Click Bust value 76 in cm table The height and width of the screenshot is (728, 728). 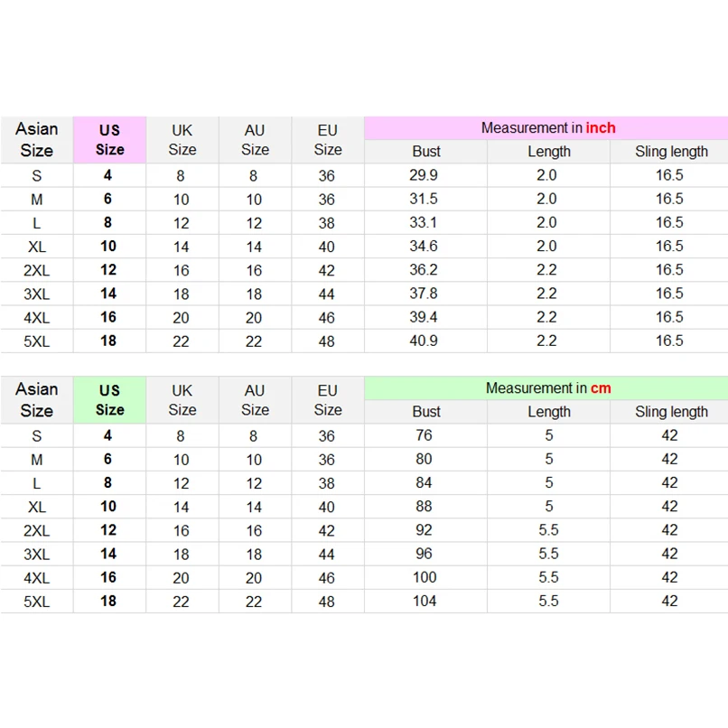[424, 435]
